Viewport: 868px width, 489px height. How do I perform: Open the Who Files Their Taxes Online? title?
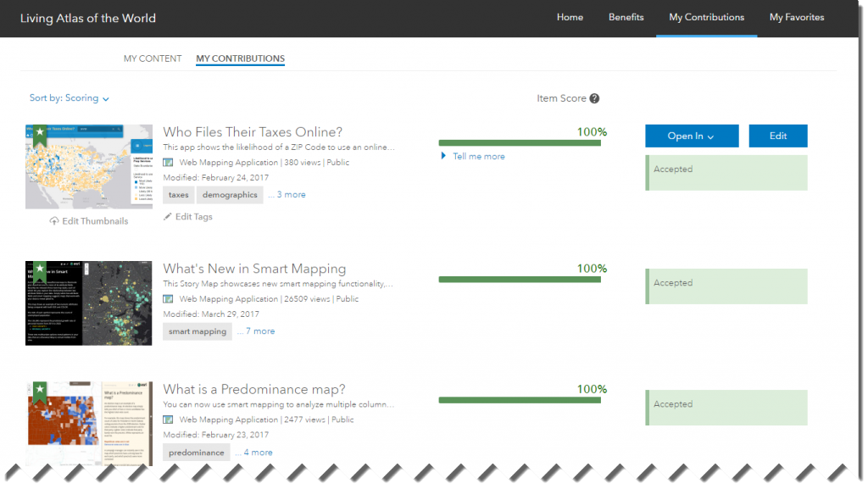click(x=253, y=132)
